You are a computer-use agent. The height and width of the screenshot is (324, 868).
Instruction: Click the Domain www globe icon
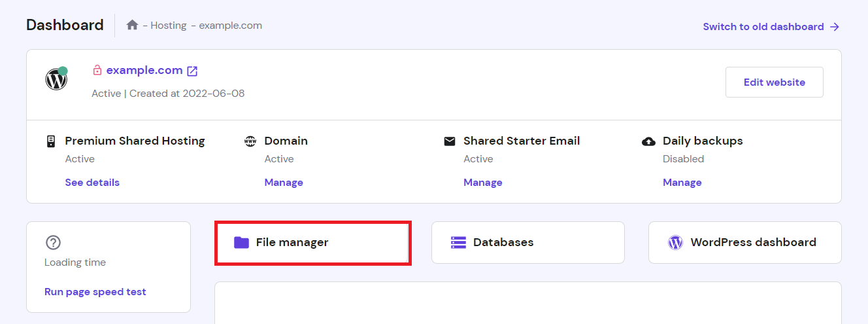(250, 141)
